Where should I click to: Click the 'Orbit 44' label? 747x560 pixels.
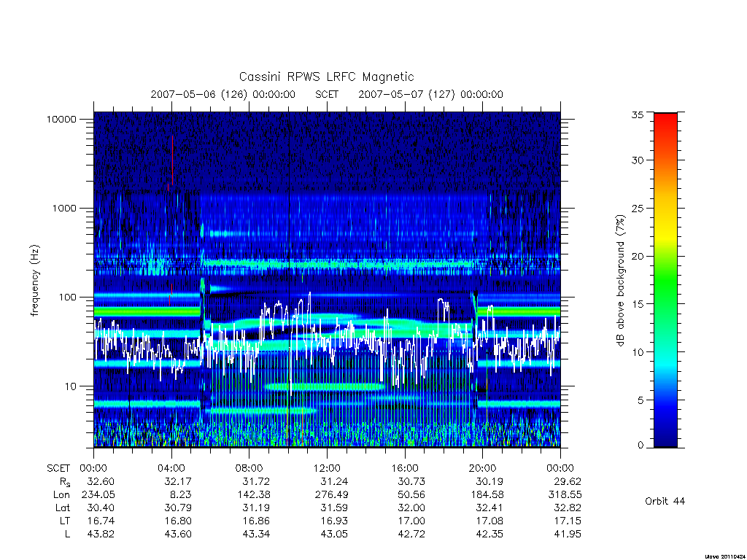click(665, 501)
